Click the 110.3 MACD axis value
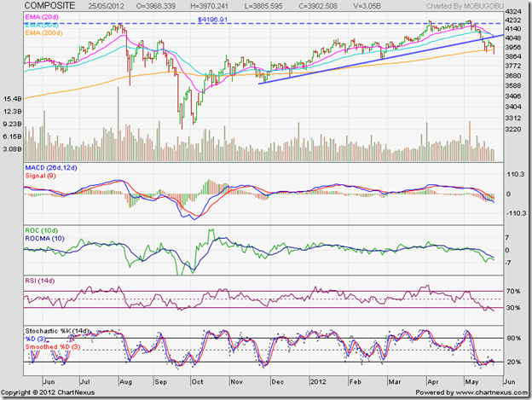This screenshot has height=400, width=532. 515,174
